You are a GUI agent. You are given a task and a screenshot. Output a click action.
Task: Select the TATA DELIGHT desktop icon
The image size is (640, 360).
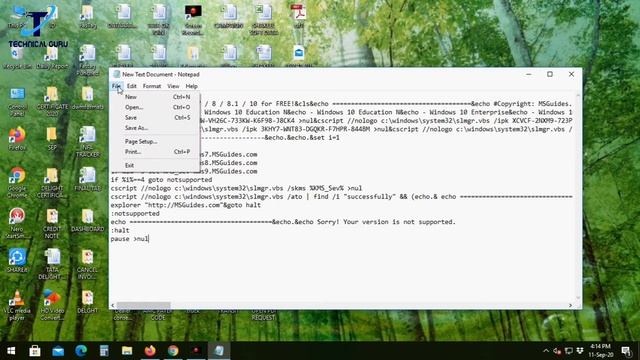click(x=52, y=264)
